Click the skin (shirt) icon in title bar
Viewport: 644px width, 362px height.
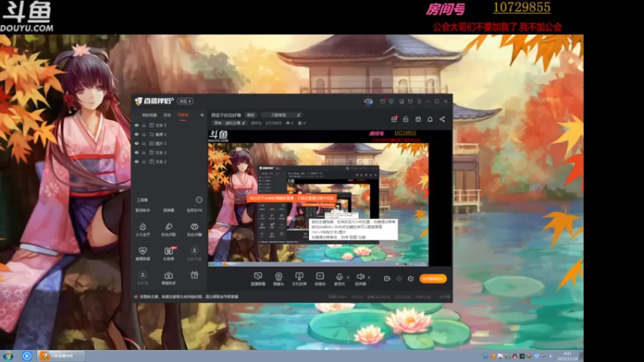[x=410, y=101]
